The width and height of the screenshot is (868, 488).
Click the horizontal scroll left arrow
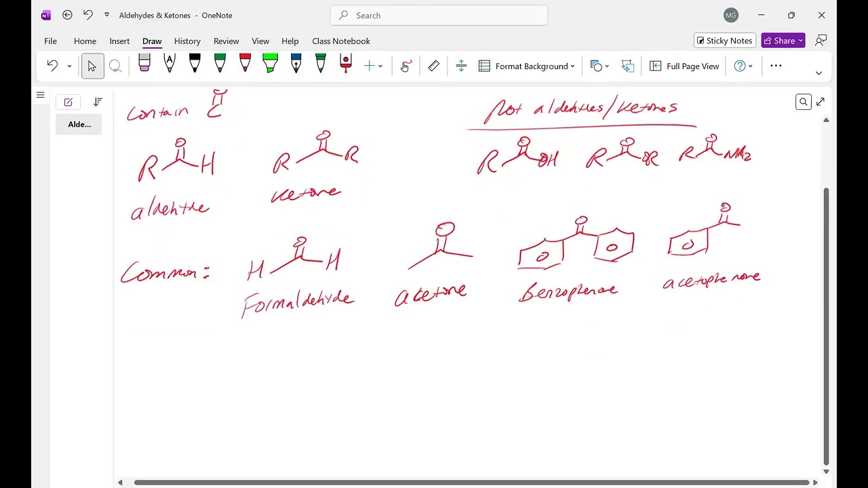[121, 483]
